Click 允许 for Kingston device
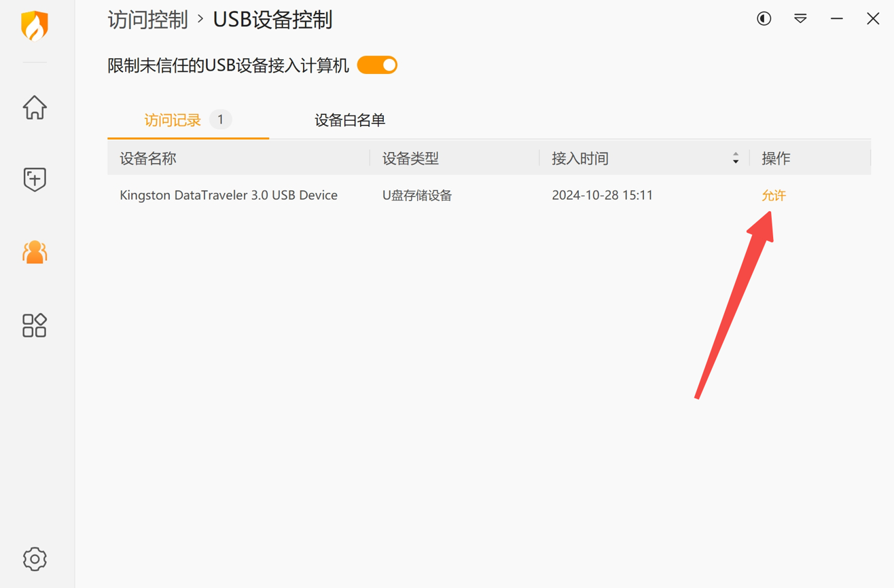The image size is (894, 588). tap(774, 196)
